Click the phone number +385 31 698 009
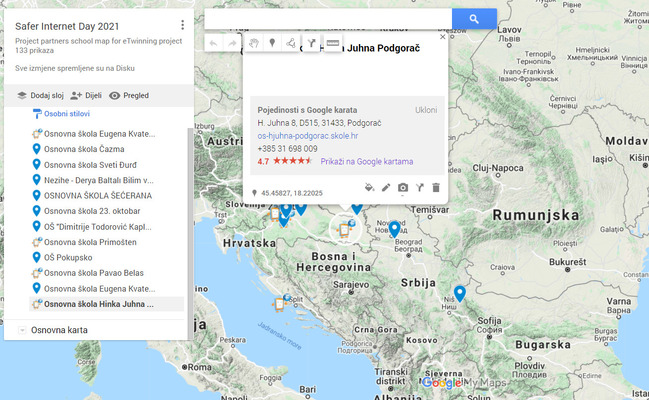 [287, 149]
